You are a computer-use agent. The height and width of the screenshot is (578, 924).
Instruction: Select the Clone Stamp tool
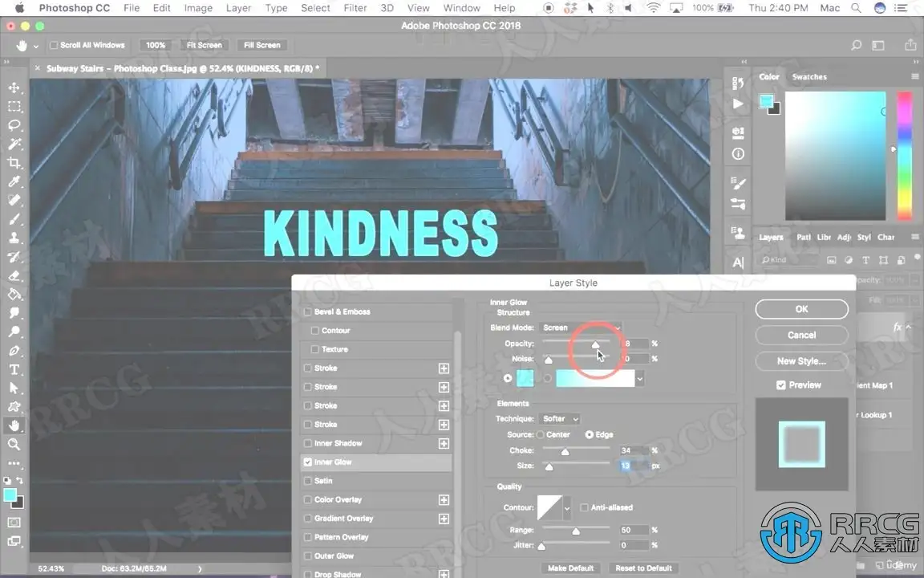(x=14, y=238)
